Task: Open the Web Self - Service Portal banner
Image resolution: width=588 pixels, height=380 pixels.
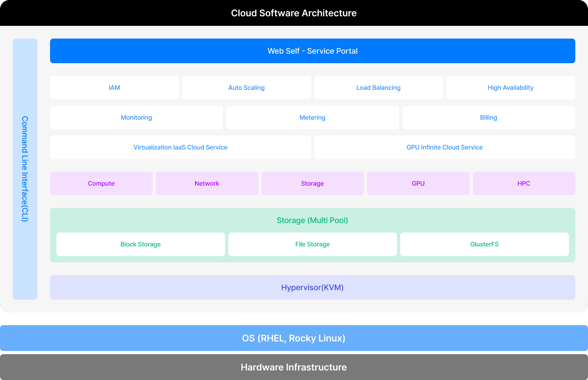Action: coord(312,51)
